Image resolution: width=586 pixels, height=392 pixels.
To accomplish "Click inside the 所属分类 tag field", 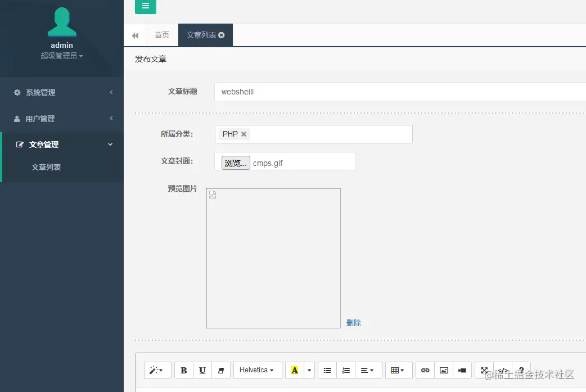I will [x=314, y=134].
